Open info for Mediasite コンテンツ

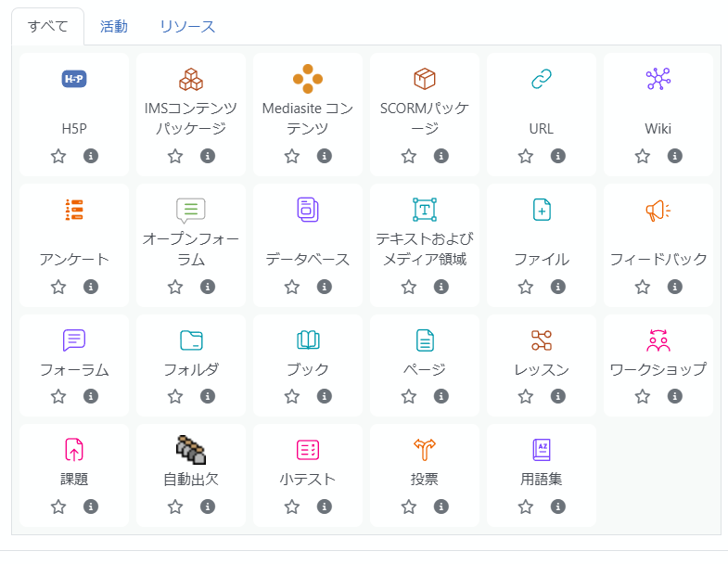coord(325,156)
